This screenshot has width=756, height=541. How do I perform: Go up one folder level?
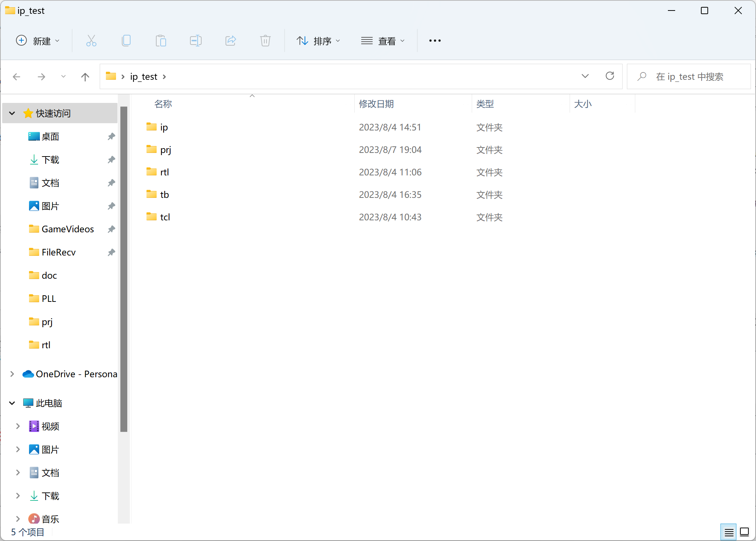click(85, 77)
